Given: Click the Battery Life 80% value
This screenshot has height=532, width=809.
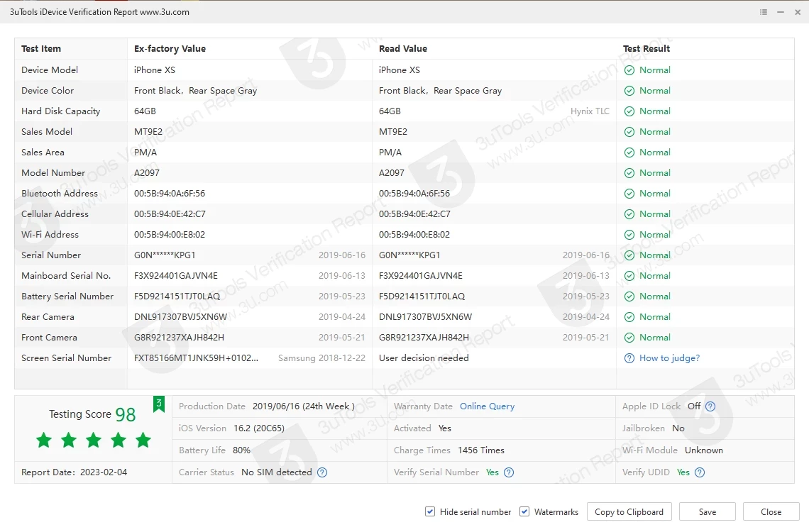Looking at the screenshot, I should (x=241, y=450).
